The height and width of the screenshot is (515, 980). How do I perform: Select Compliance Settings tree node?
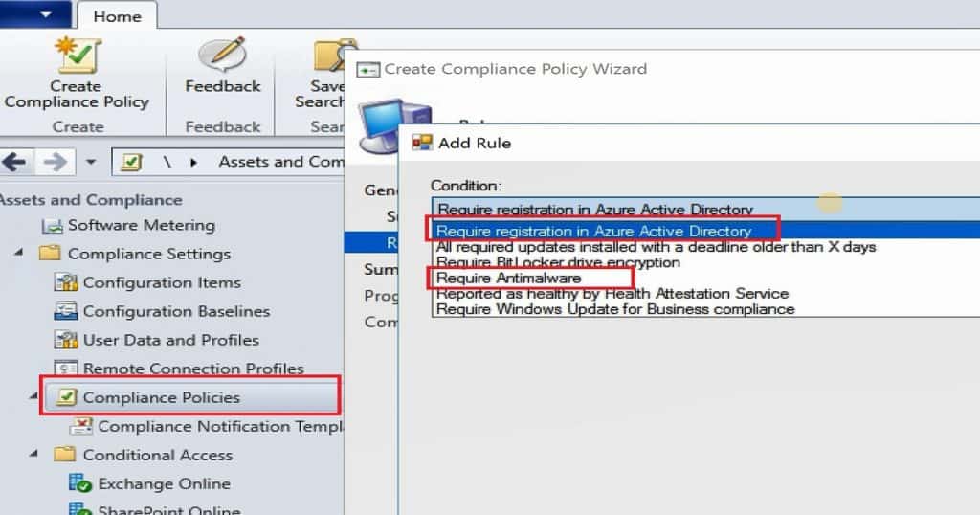149,254
